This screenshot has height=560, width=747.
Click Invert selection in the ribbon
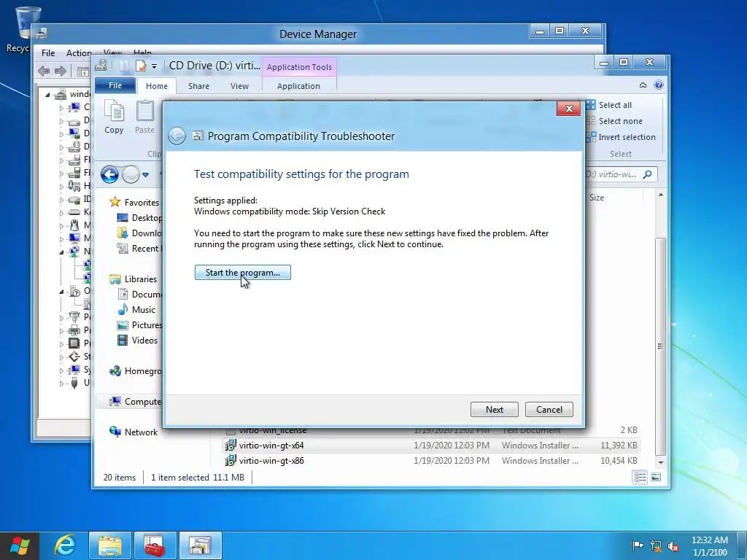click(x=621, y=137)
